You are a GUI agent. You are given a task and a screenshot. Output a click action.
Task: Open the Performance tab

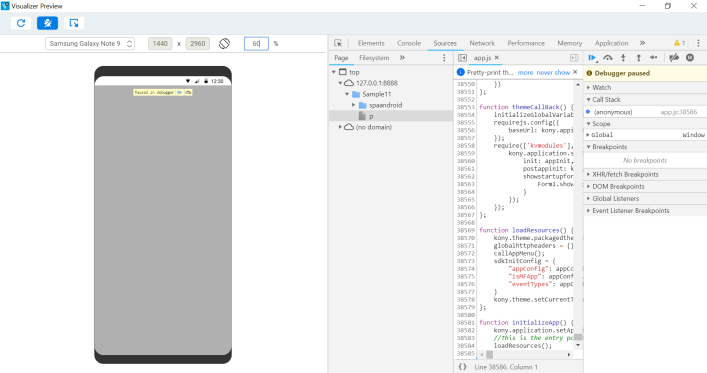526,43
